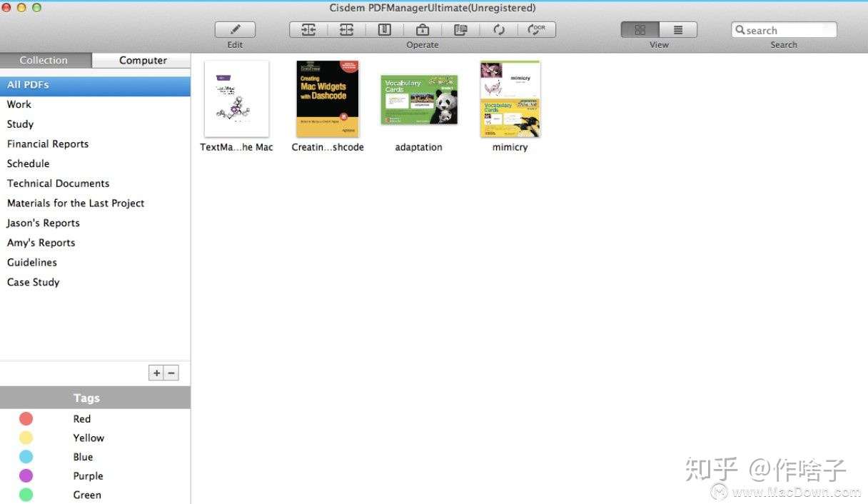Start the OCR tool

pyautogui.click(x=537, y=29)
